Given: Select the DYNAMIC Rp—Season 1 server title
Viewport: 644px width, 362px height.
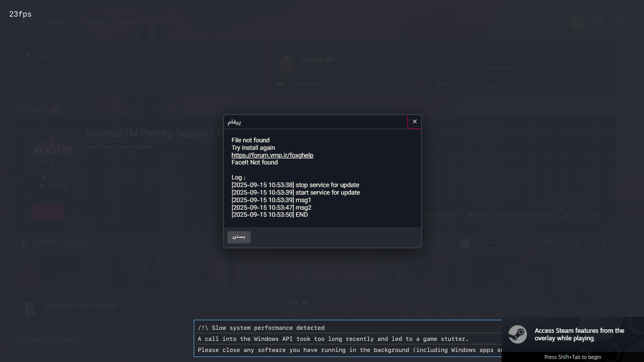Looking at the screenshot, I should click(84, 306).
